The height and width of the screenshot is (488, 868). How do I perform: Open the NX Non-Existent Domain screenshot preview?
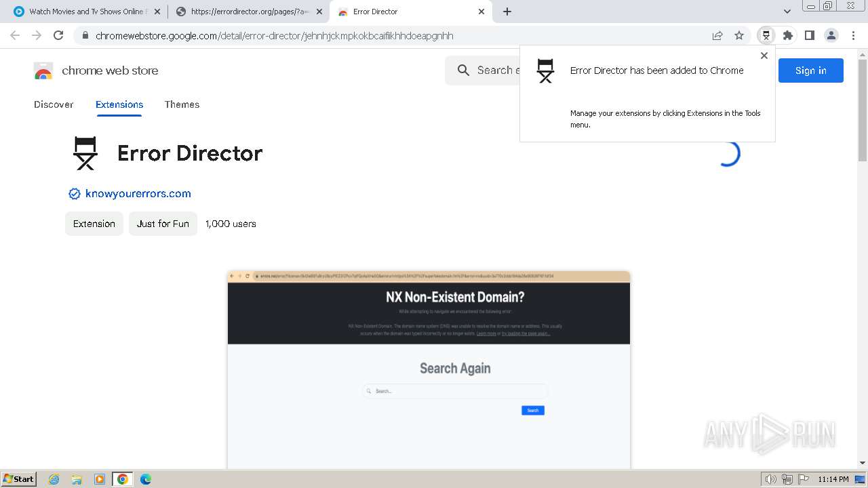point(429,369)
